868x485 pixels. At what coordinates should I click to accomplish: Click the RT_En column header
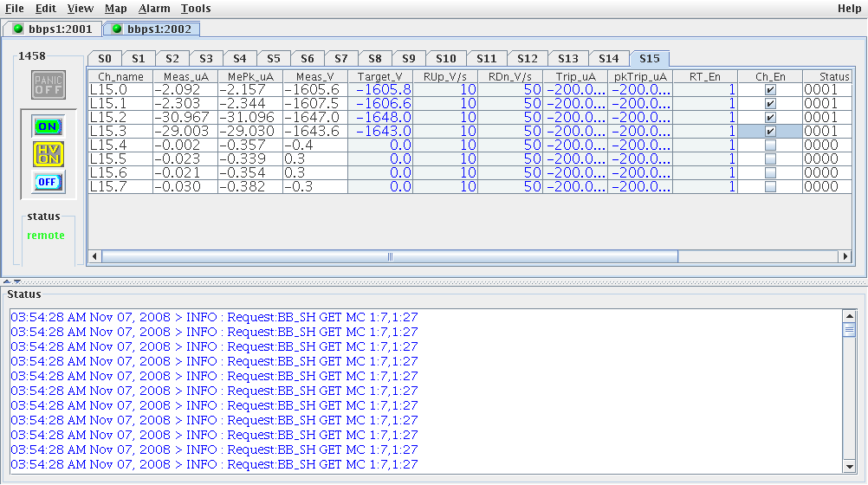click(704, 76)
